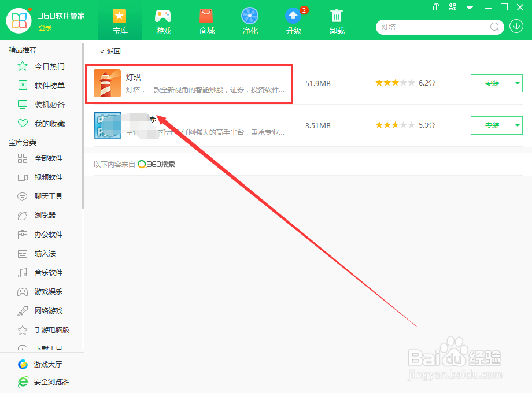Click the 游戏娱乐 gamepad icon
Screen dimensions: 532x393
click(x=23, y=292)
